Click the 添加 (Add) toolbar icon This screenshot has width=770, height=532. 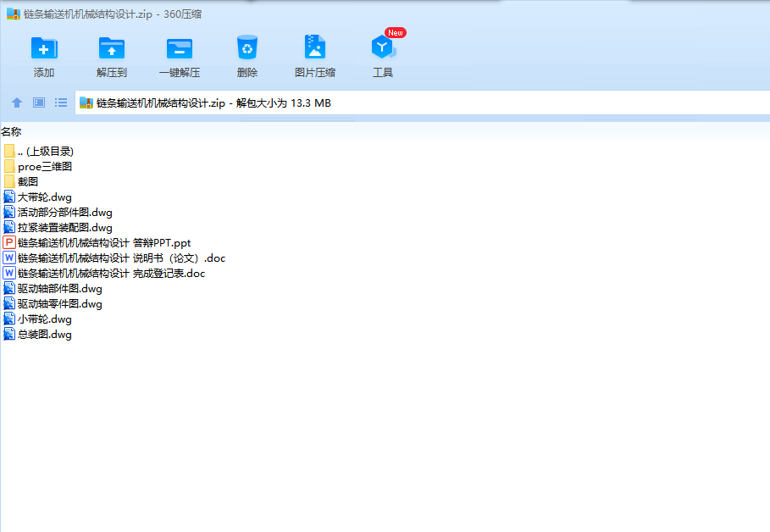(x=44, y=48)
